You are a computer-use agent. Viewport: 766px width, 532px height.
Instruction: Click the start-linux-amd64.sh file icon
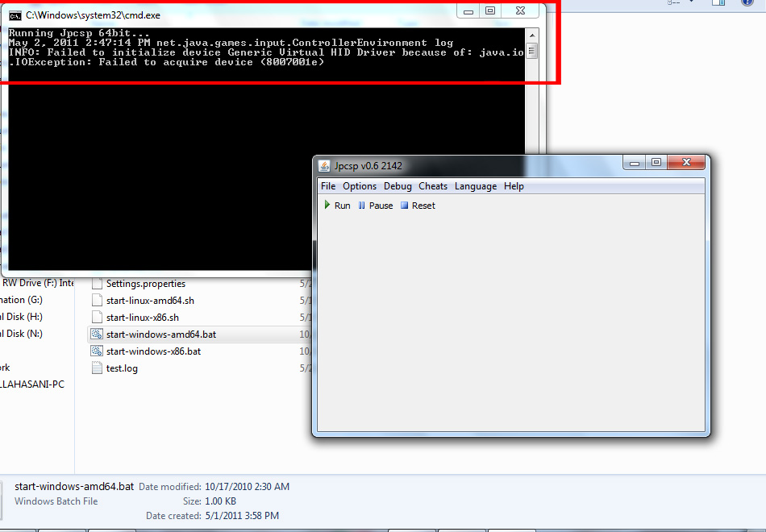point(98,300)
